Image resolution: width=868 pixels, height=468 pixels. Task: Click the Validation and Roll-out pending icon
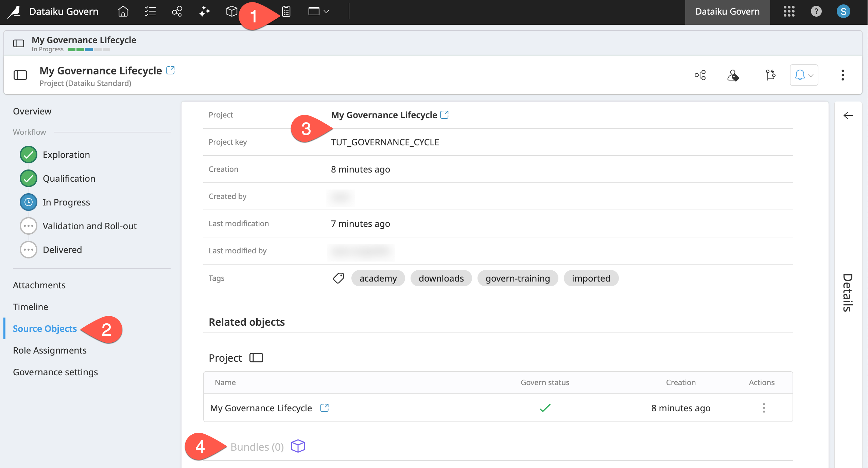(29, 226)
